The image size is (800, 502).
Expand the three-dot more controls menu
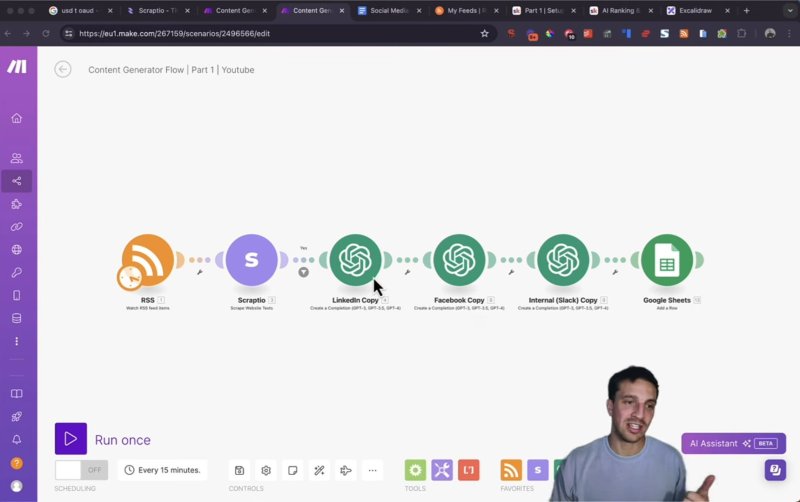coord(373,470)
